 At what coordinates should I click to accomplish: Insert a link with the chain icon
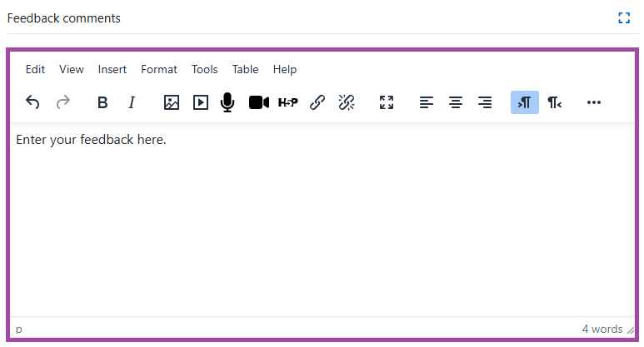[x=317, y=102]
